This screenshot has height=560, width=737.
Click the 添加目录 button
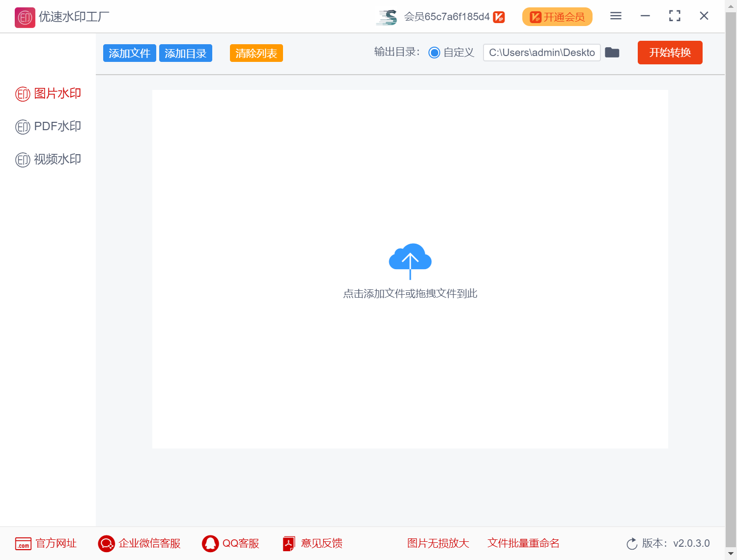click(x=186, y=53)
